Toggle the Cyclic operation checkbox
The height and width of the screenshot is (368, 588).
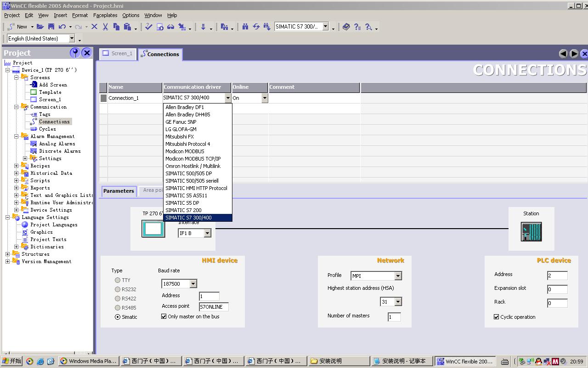click(x=497, y=317)
